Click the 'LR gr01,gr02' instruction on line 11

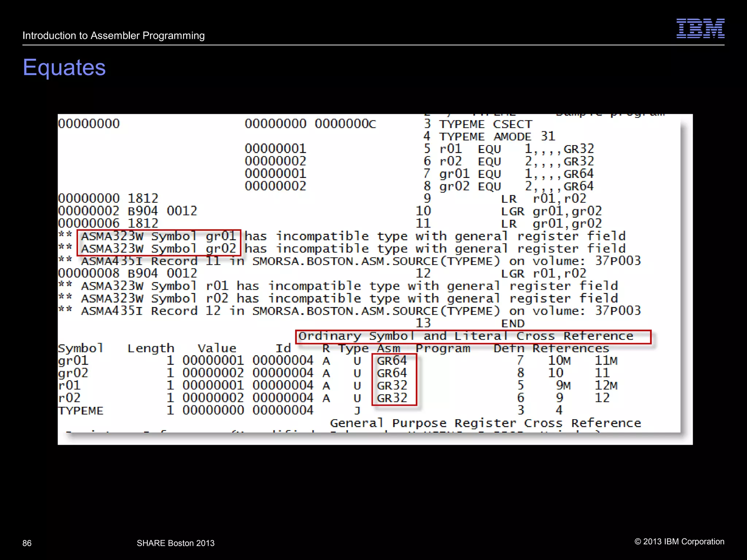pos(551,223)
